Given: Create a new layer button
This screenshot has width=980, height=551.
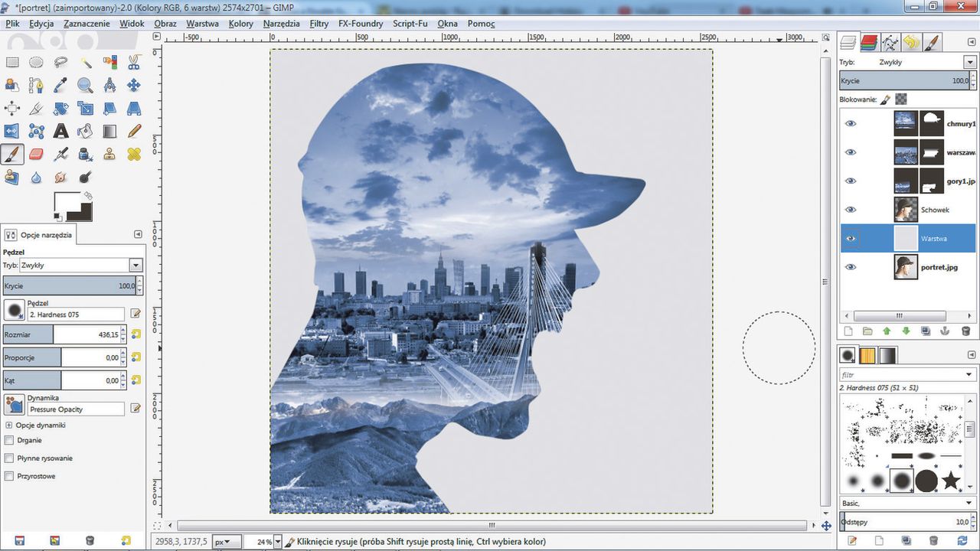Looking at the screenshot, I should 848,331.
